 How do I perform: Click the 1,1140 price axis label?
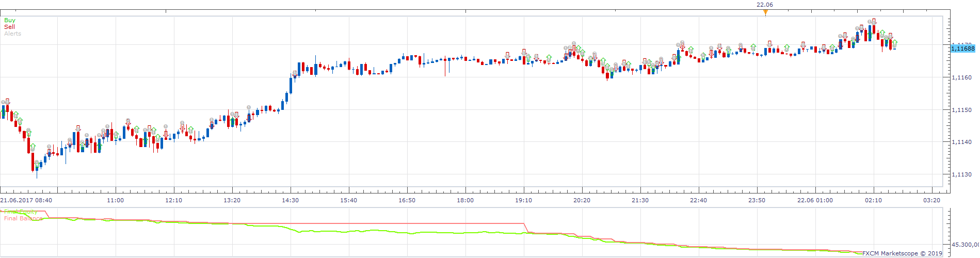click(x=962, y=142)
